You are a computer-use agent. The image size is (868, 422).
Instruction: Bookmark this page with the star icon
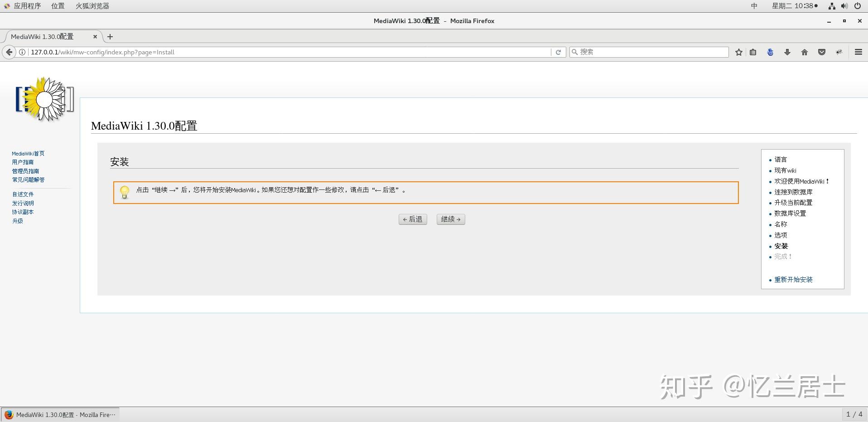[739, 52]
